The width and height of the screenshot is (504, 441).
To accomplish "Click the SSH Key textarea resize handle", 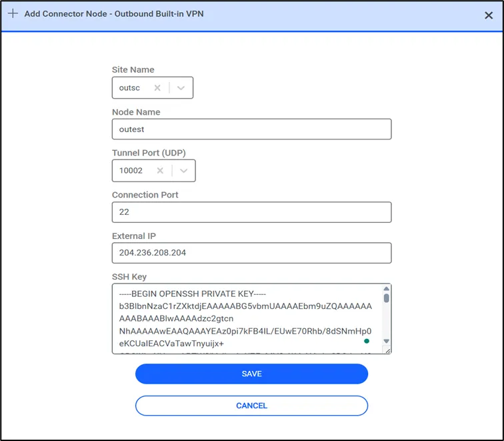I will tap(387, 350).
